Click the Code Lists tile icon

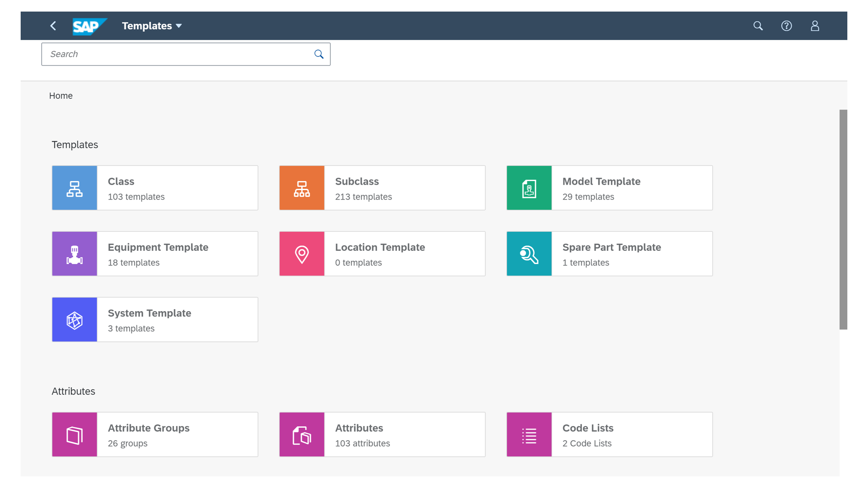point(529,434)
